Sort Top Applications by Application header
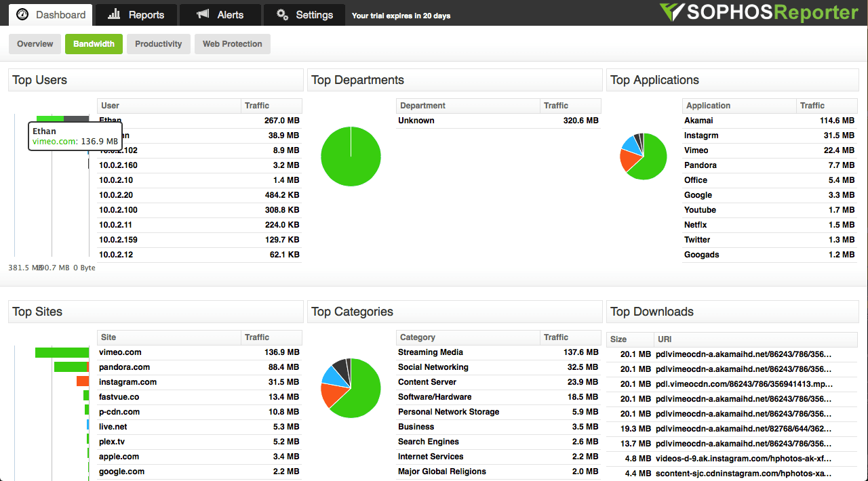 pyautogui.click(x=739, y=106)
